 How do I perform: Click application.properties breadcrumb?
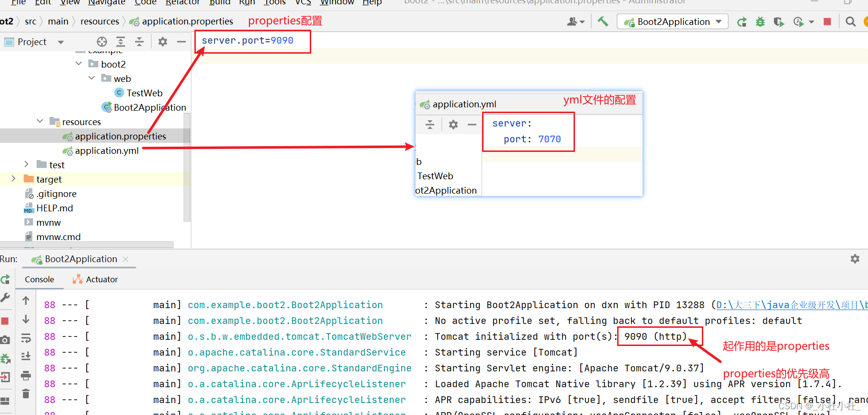[x=181, y=22]
